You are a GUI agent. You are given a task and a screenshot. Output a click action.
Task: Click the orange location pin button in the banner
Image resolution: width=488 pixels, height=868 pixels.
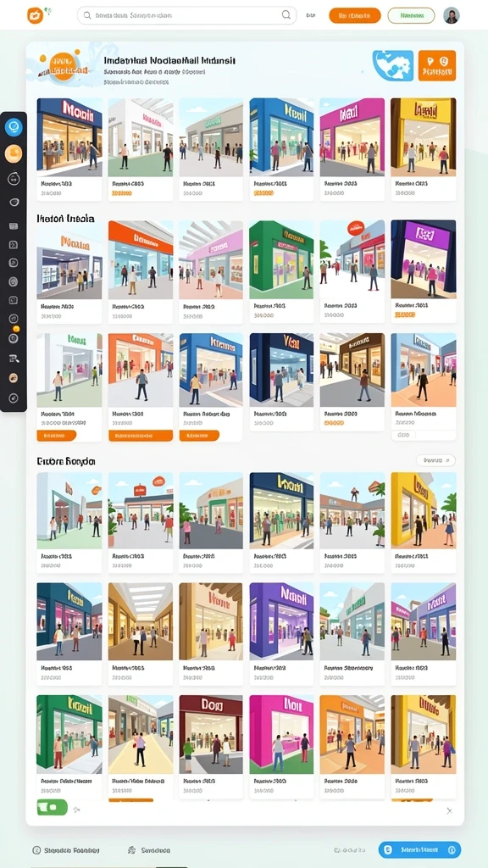click(437, 66)
